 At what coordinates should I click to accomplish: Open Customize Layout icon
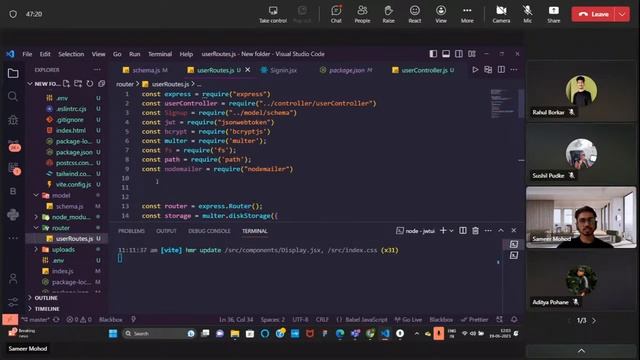(472, 54)
